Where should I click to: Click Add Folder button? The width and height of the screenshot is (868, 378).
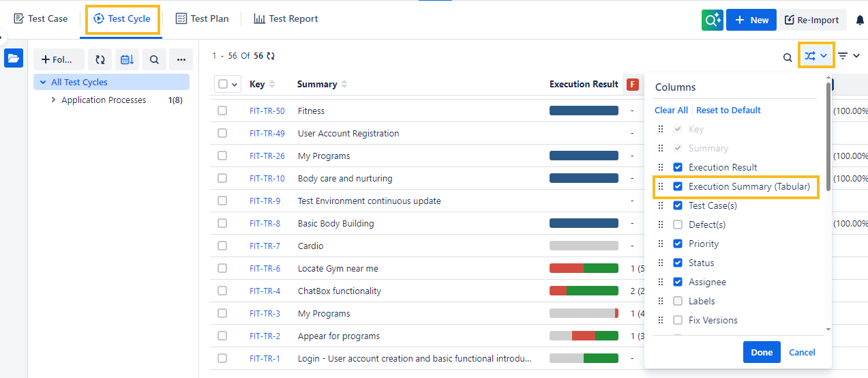59,59
